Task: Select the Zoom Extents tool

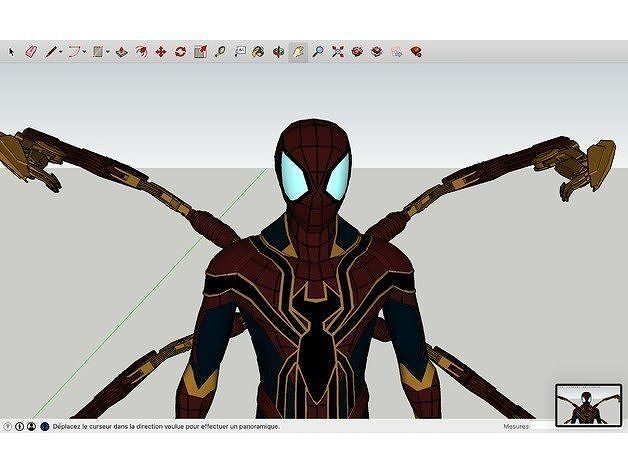Action: click(x=338, y=52)
